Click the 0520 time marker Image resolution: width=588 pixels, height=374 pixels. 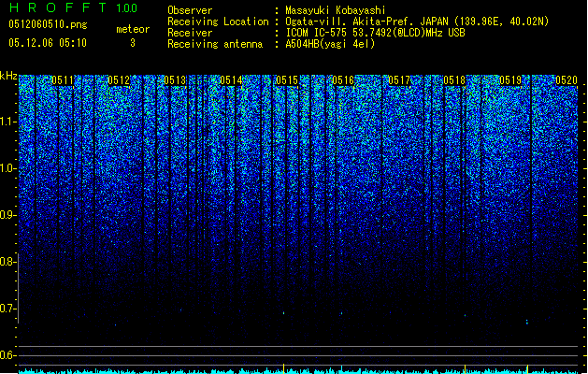pyautogui.click(x=566, y=80)
